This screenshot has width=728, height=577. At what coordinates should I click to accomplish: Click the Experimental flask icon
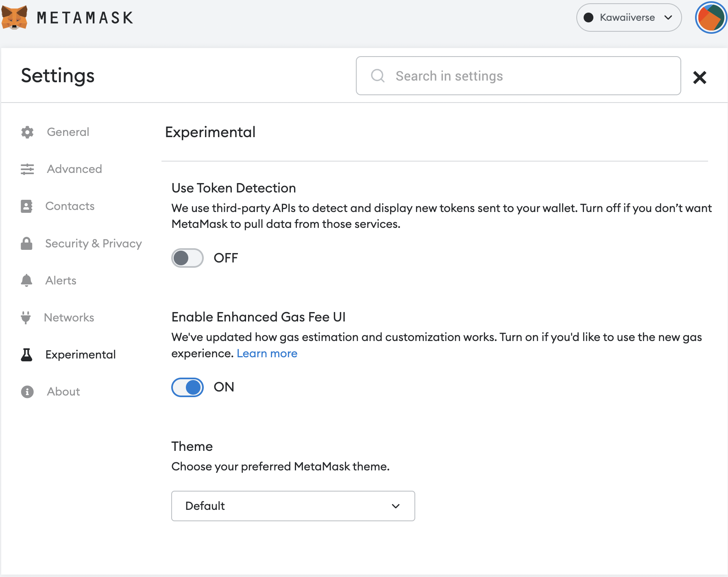[26, 355]
